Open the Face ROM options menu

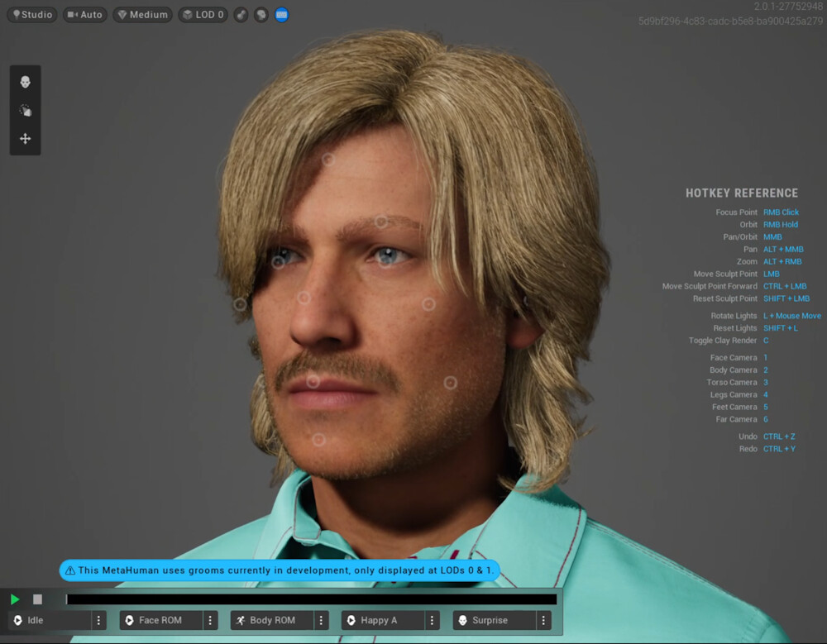point(211,619)
